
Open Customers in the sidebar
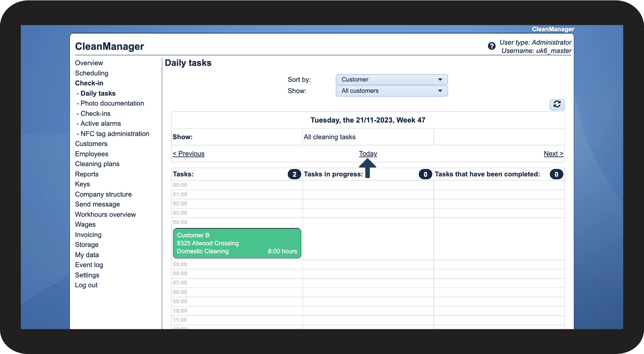pos(91,144)
